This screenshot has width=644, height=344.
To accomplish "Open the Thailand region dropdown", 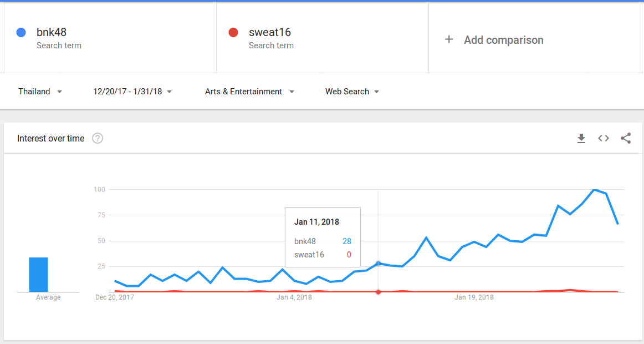I will click(x=40, y=92).
